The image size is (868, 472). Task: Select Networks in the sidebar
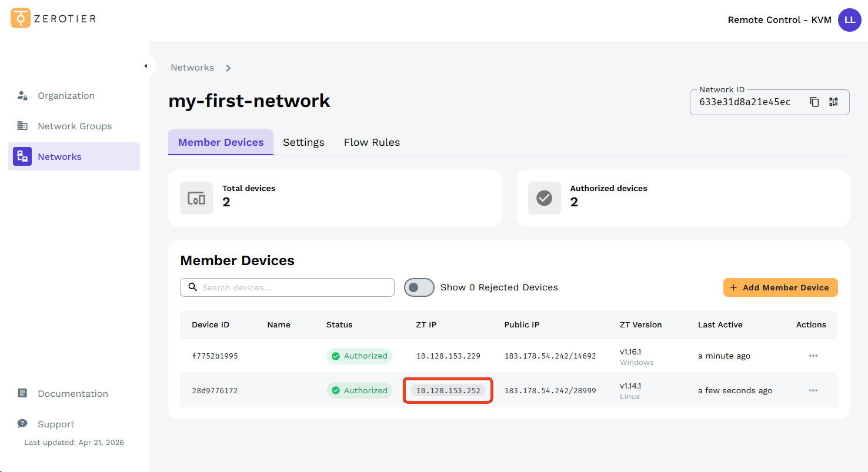(x=59, y=157)
